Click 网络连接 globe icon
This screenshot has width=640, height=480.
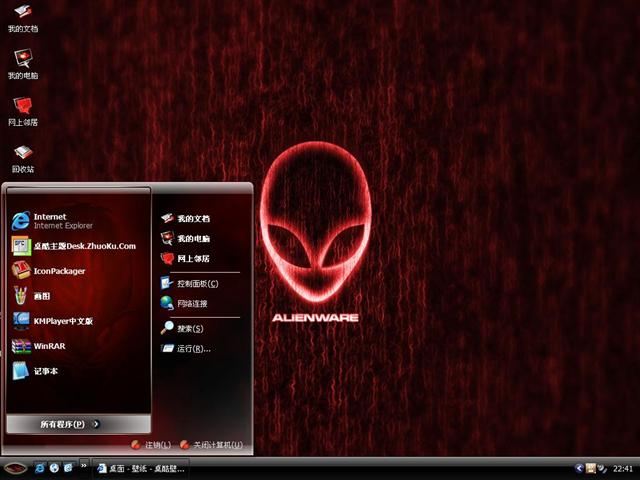click(x=167, y=303)
